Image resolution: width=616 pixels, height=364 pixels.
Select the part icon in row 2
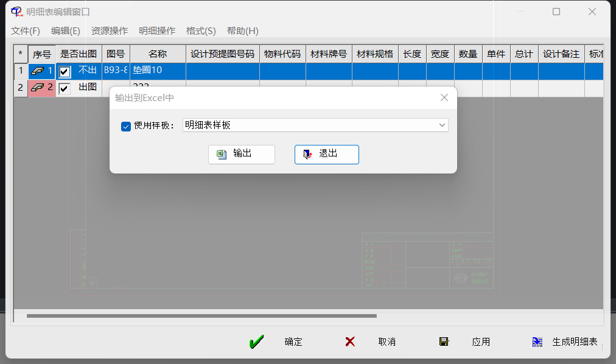pos(38,88)
